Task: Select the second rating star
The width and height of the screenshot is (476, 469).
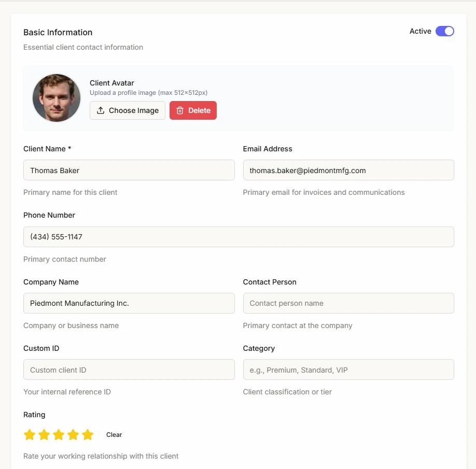Action: [x=44, y=434]
